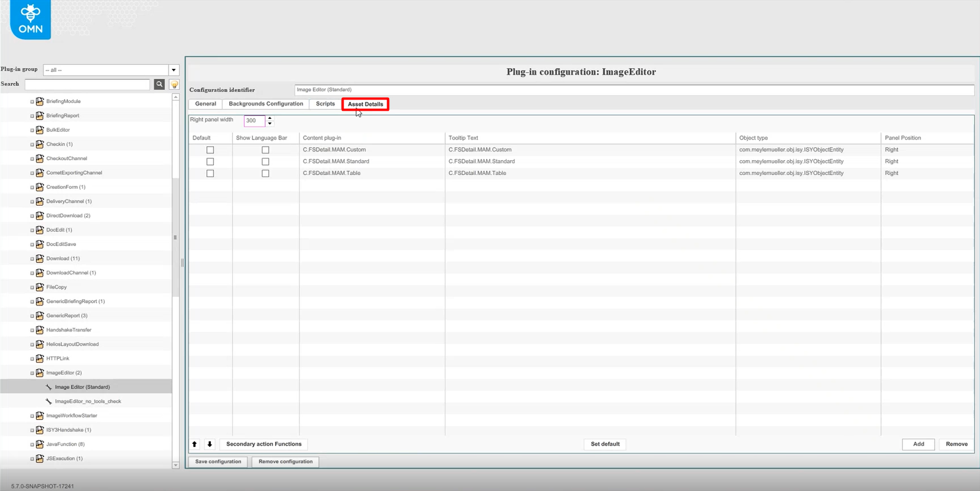
Task: Click the Right panel width value field
Action: (255, 121)
